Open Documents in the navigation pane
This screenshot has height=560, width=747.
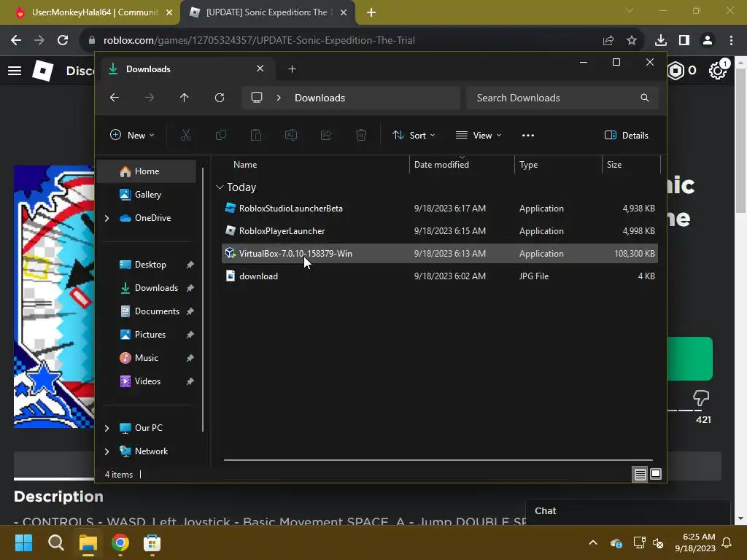tap(157, 311)
